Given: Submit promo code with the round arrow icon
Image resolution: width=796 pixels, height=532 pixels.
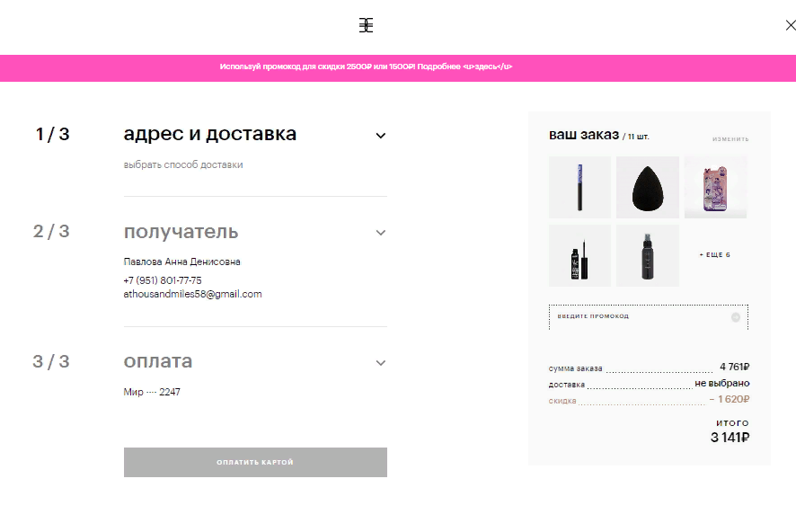Looking at the screenshot, I should pos(736,317).
